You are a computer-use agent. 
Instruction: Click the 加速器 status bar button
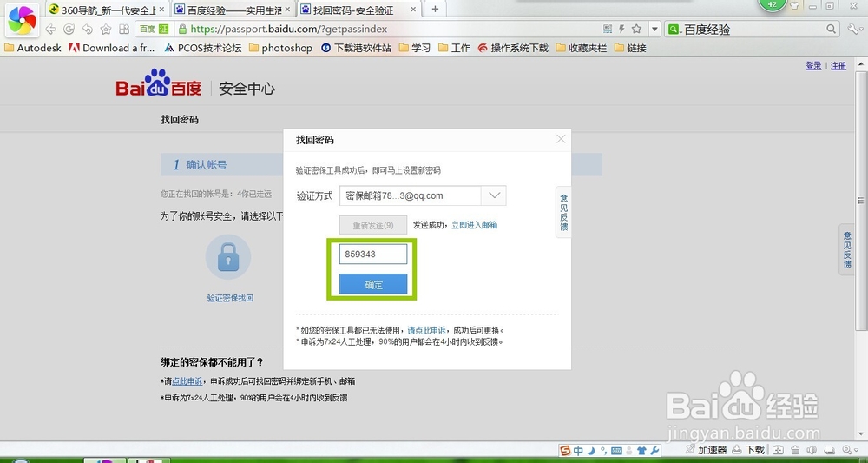(706, 450)
